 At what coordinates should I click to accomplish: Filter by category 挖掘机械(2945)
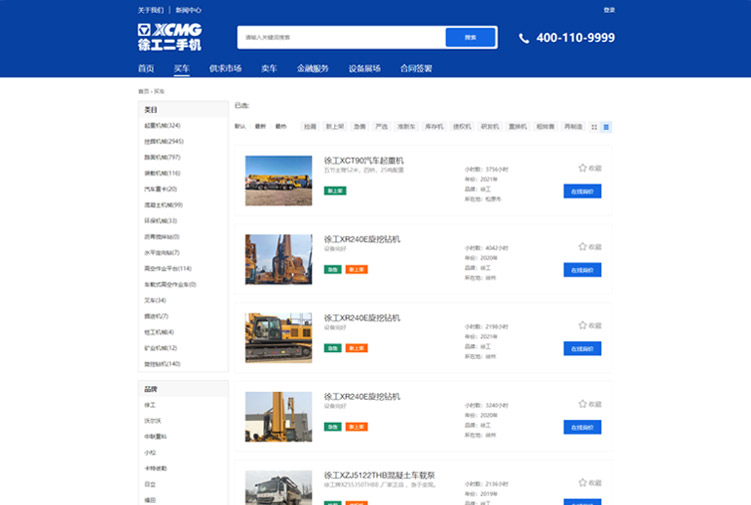[164, 141]
